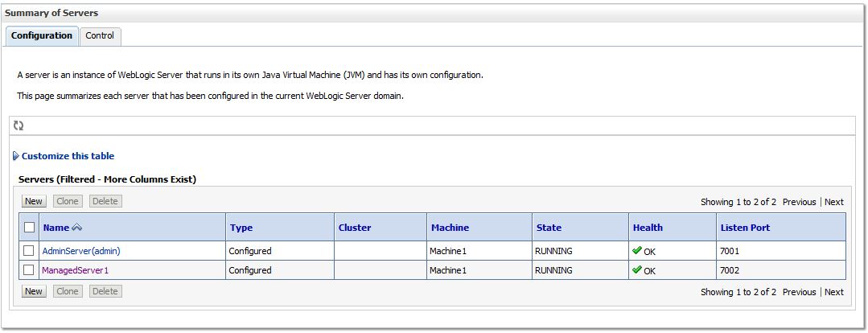Click the Machine column header

(450, 228)
